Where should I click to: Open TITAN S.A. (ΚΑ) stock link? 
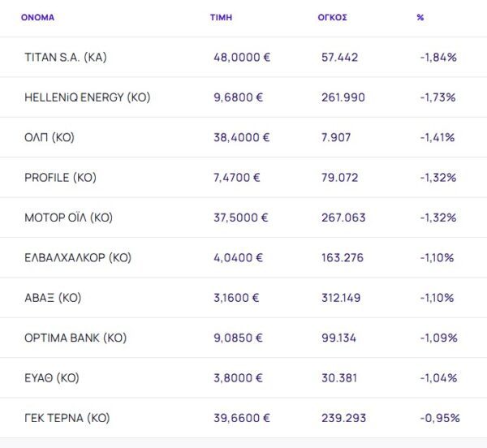(66, 58)
